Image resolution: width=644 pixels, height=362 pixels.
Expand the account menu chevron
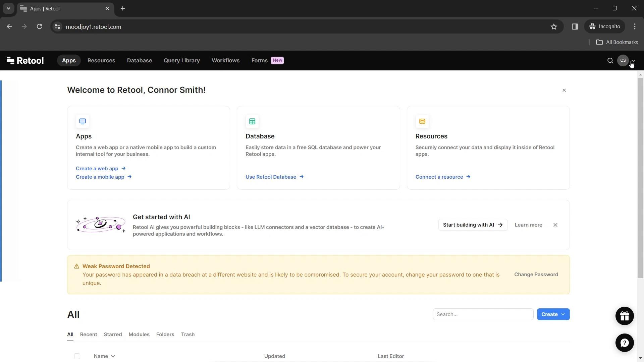(633, 61)
